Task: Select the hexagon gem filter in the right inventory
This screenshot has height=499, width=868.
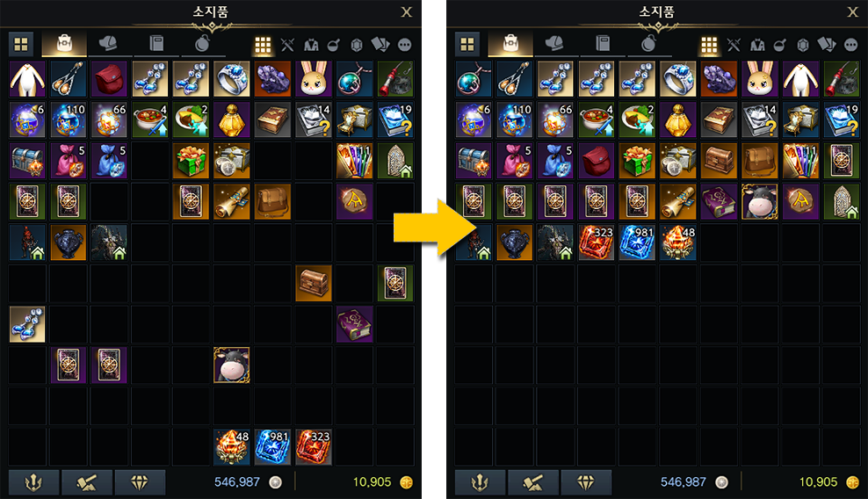Action: click(803, 45)
